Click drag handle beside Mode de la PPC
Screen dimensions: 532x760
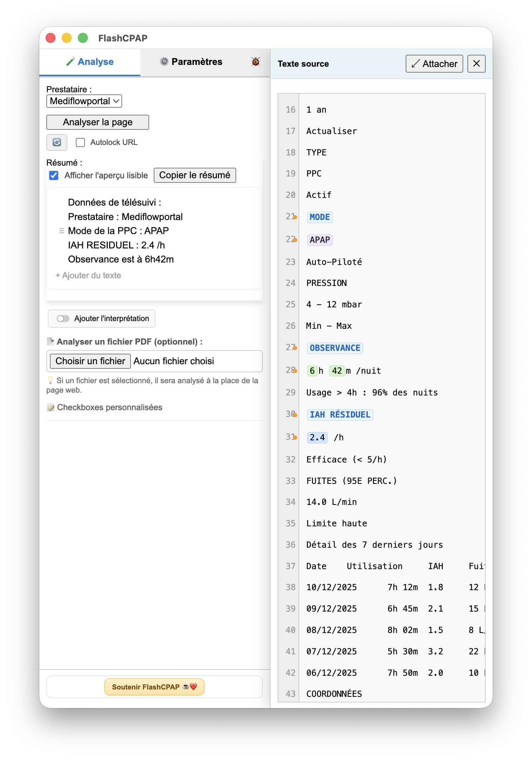62,231
